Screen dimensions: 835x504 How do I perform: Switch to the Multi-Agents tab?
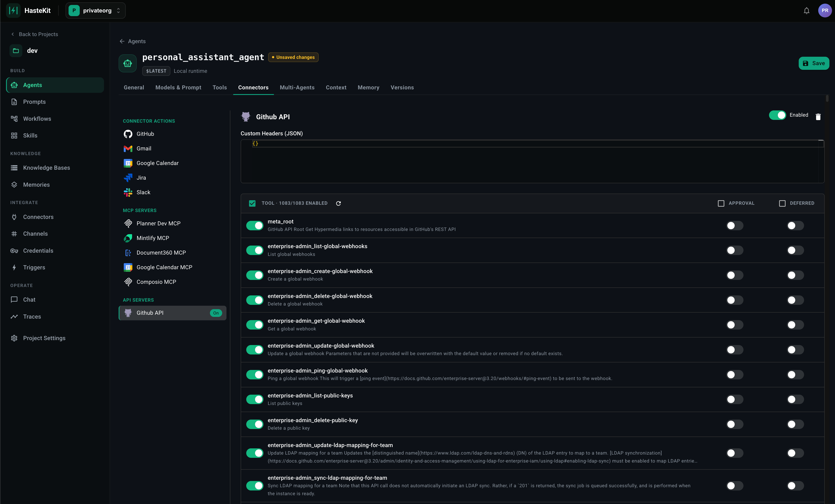click(297, 87)
